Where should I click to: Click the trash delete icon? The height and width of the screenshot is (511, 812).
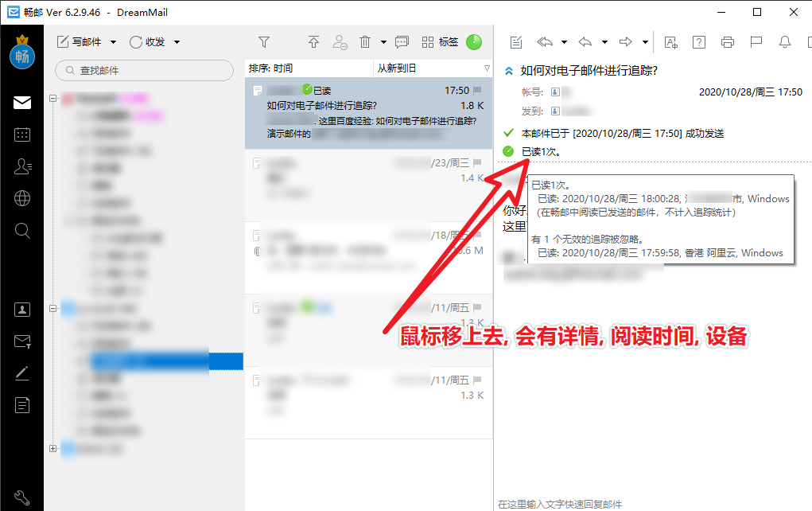[365, 42]
